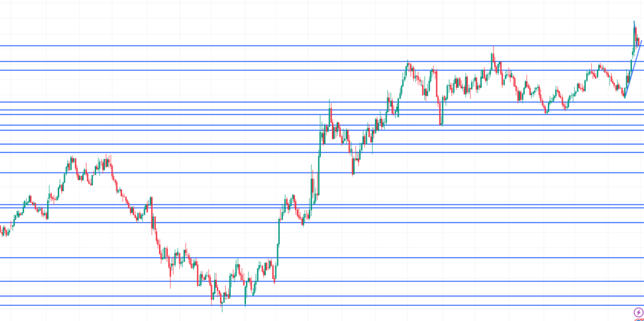The width and height of the screenshot is (644, 321).
Task: Click the lowest candle wick at chart bottom
Action: (x=221, y=309)
